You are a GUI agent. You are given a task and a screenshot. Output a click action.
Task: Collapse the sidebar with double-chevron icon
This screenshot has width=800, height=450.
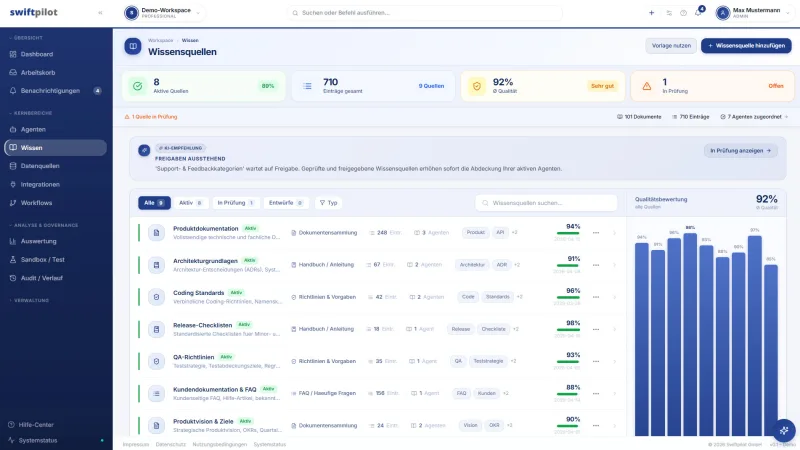[100, 13]
